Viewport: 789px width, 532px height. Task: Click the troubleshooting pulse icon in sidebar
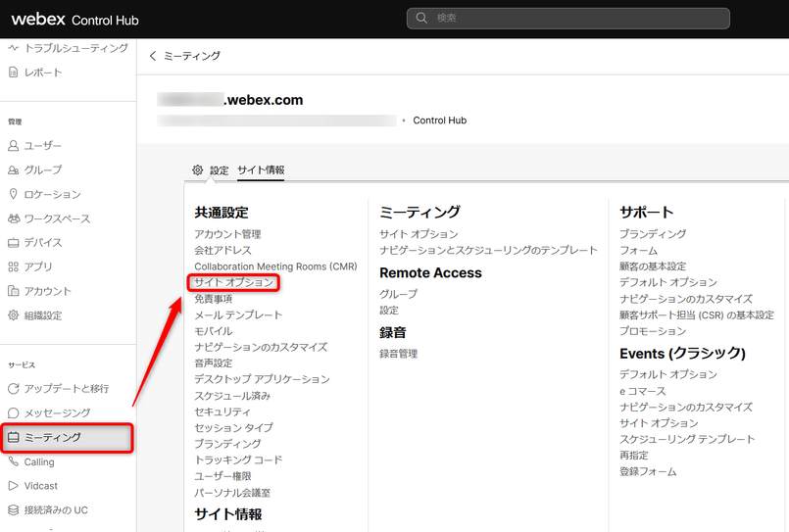tap(14, 48)
